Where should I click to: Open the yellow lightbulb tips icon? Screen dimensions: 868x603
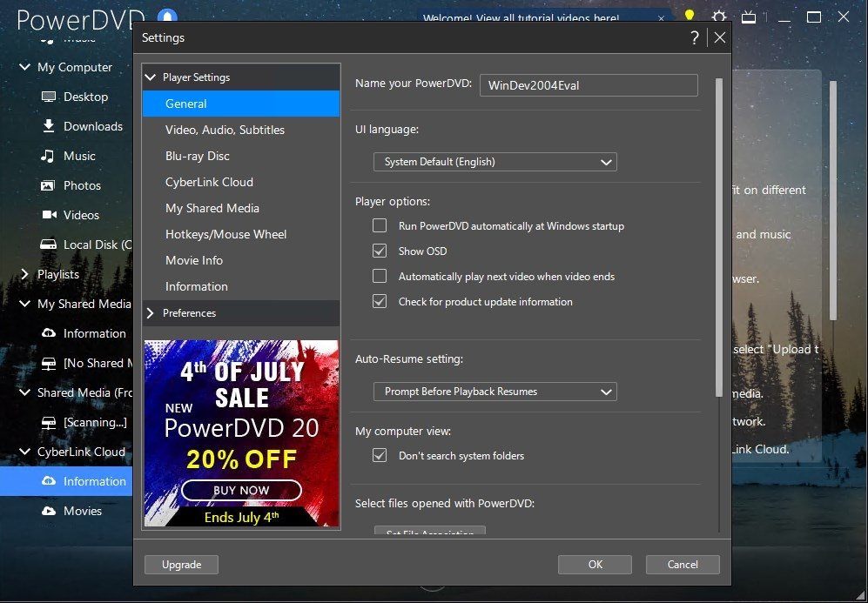(x=690, y=16)
